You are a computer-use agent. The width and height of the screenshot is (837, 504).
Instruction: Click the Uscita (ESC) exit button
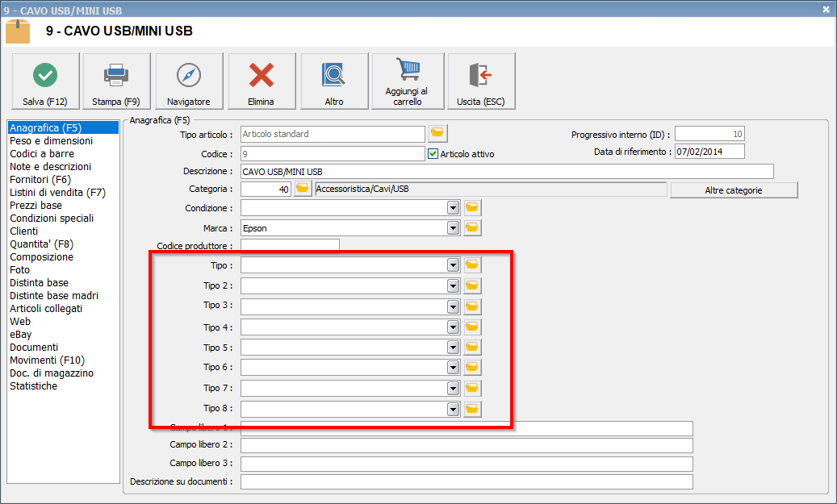click(482, 81)
